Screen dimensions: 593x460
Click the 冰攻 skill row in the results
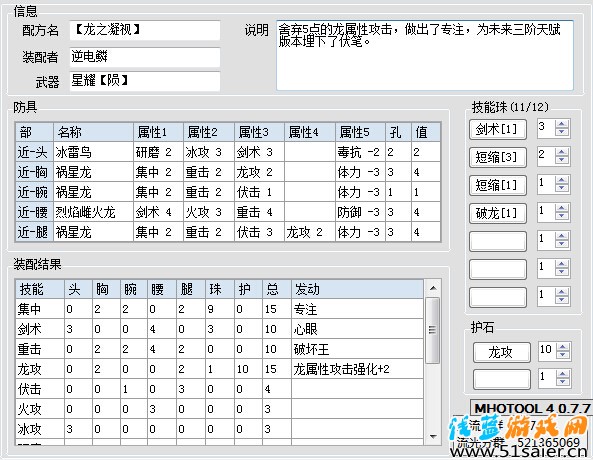(219, 429)
